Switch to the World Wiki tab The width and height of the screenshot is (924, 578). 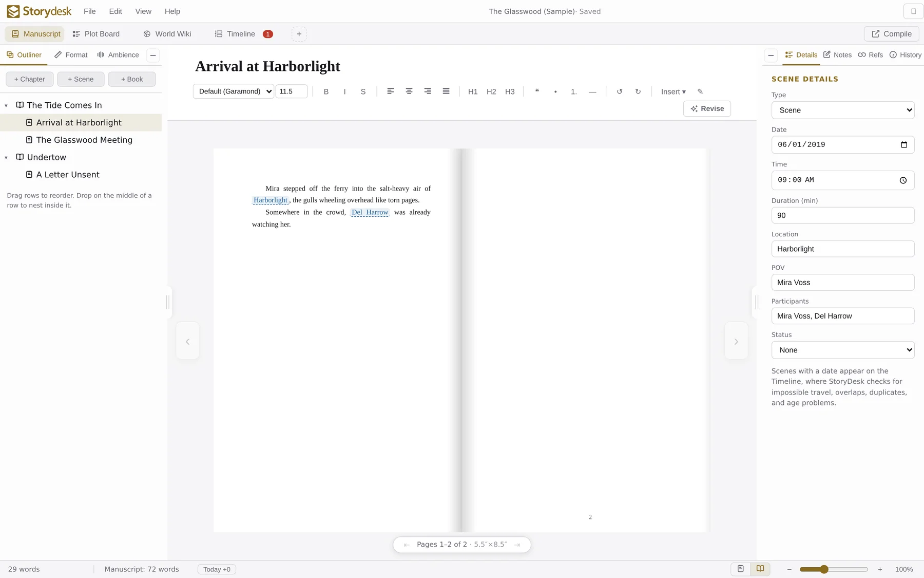167,34
